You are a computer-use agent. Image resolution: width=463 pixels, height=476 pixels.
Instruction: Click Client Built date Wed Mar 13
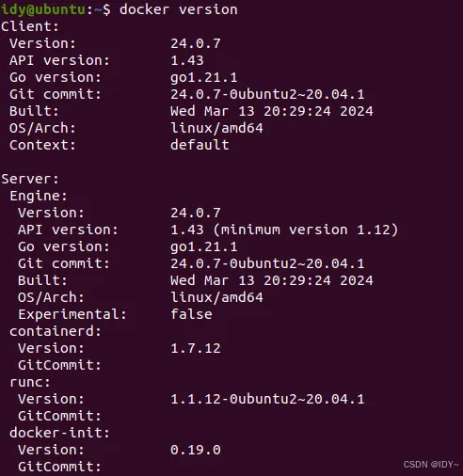(x=272, y=111)
